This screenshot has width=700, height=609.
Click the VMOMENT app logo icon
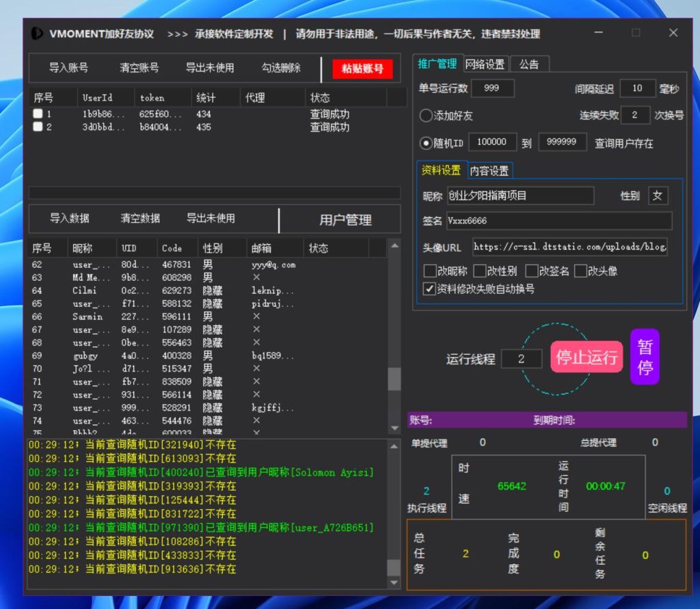(37, 33)
